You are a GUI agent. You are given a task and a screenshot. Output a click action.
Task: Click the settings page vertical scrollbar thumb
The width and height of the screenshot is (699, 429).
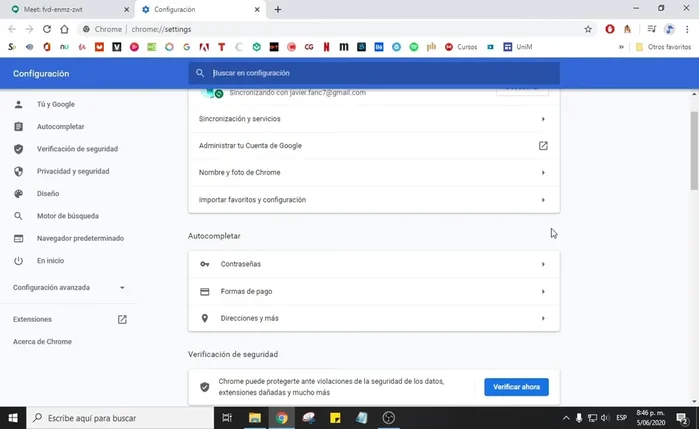pos(694,151)
